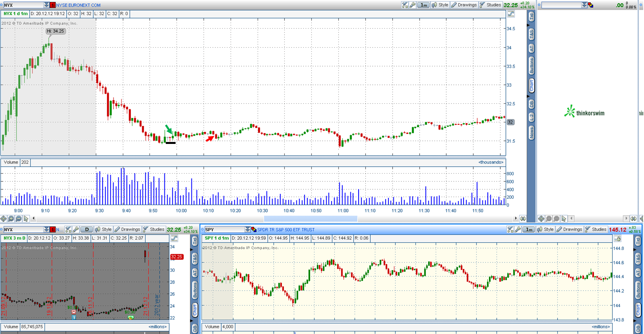
Task: Open the News side tab on main chart
Action: click(x=531, y=133)
